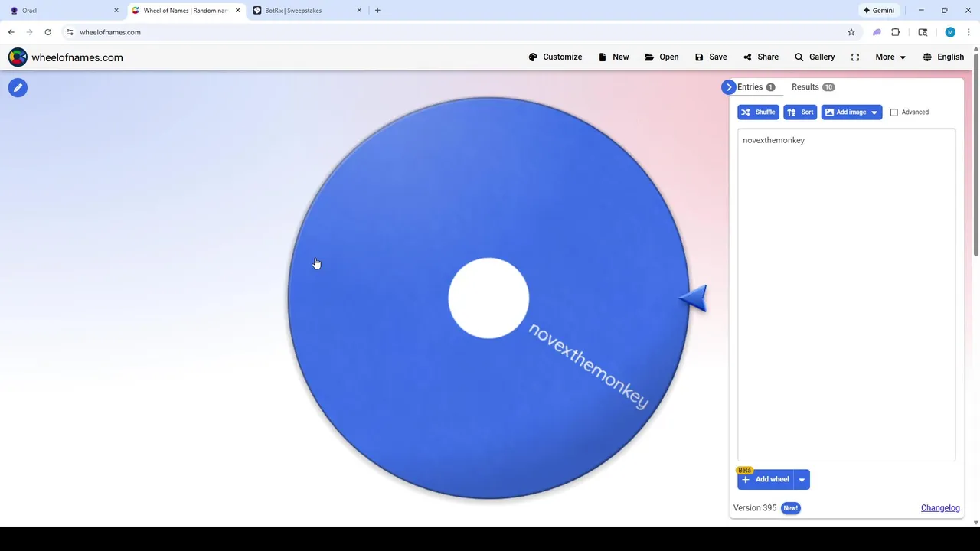Click the Version 395 text
The image size is (980, 551).
point(755,508)
